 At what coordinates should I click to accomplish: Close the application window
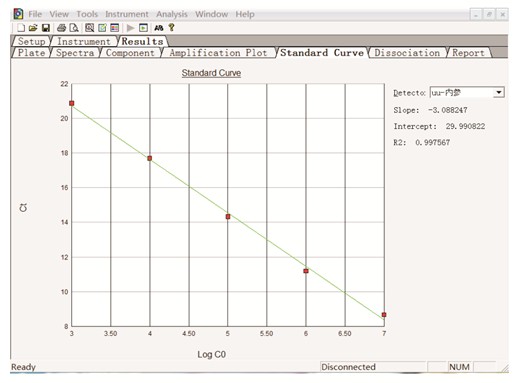[502, 15]
